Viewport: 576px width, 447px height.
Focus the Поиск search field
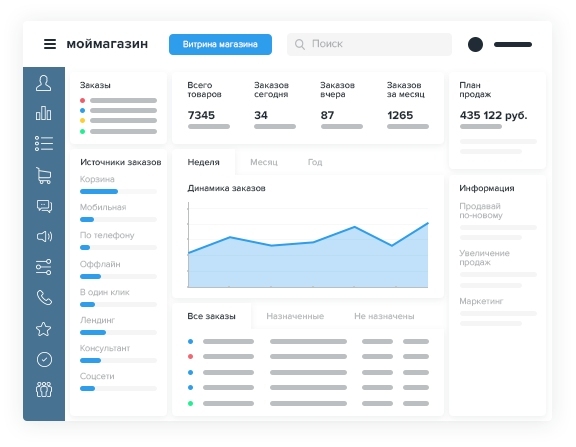pyautogui.click(x=369, y=44)
